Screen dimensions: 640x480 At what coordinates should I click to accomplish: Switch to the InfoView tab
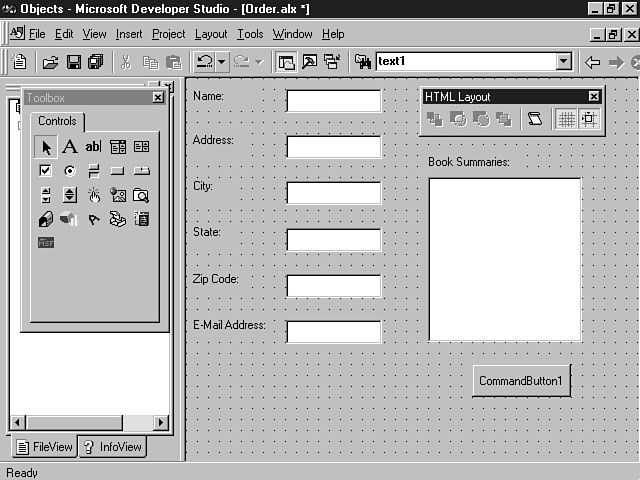click(x=112, y=447)
